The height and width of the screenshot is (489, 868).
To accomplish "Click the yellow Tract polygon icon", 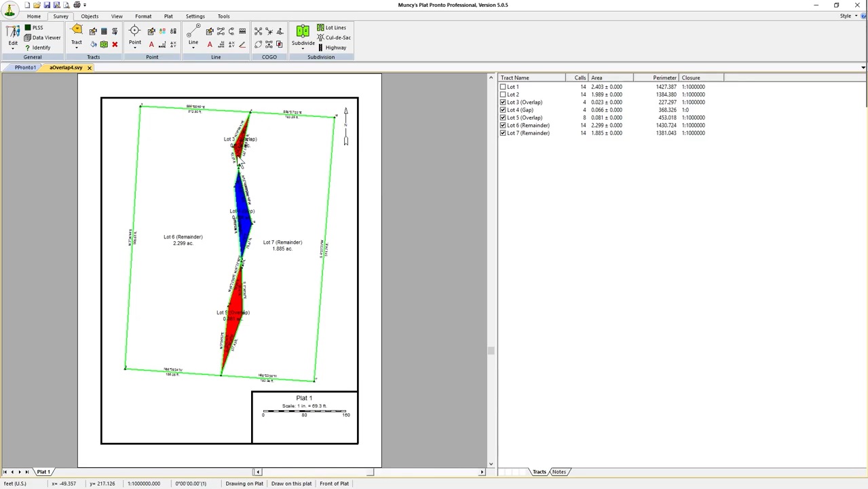I will 77,30.
